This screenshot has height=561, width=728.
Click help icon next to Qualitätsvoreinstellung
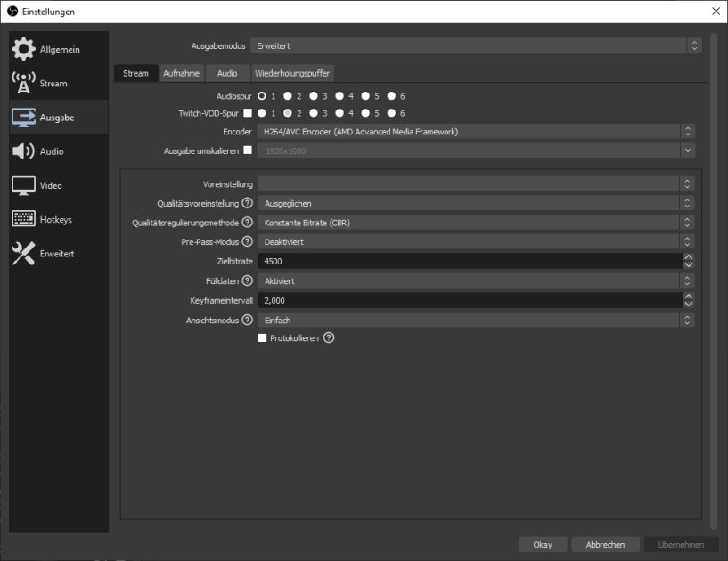click(248, 203)
